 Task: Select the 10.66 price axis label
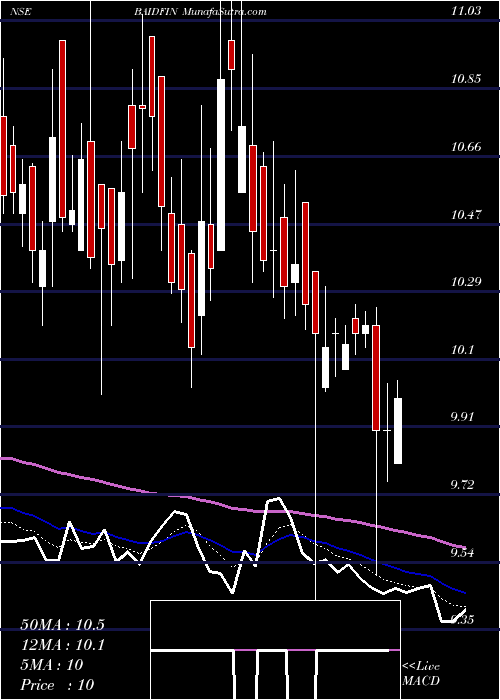coord(466,146)
